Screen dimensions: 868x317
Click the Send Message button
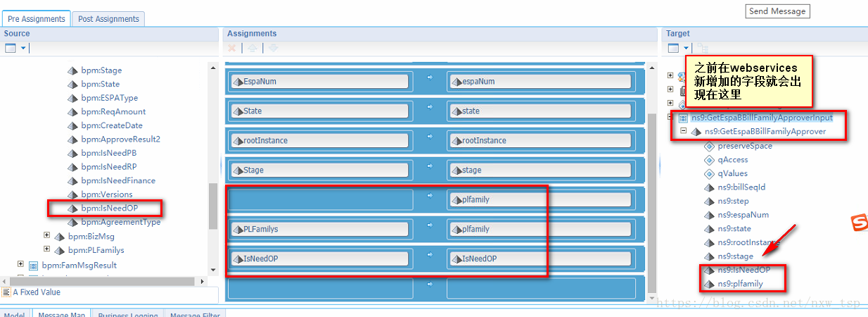pos(778,11)
